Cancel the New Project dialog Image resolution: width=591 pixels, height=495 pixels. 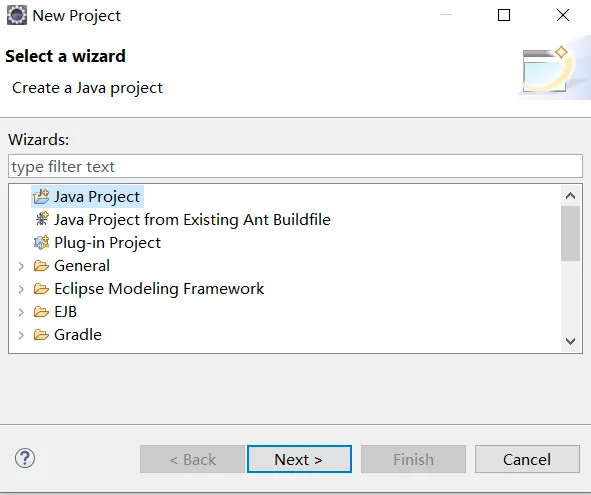click(527, 459)
